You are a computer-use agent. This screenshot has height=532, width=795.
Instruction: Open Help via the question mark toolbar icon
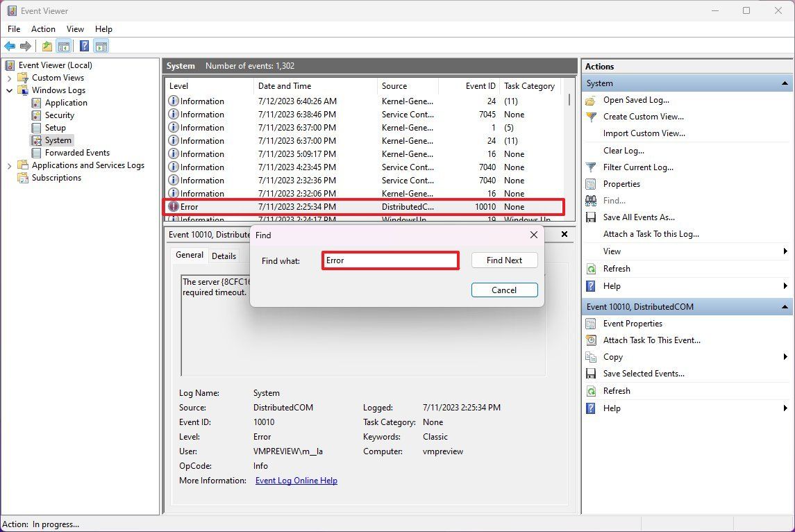[x=84, y=46]
